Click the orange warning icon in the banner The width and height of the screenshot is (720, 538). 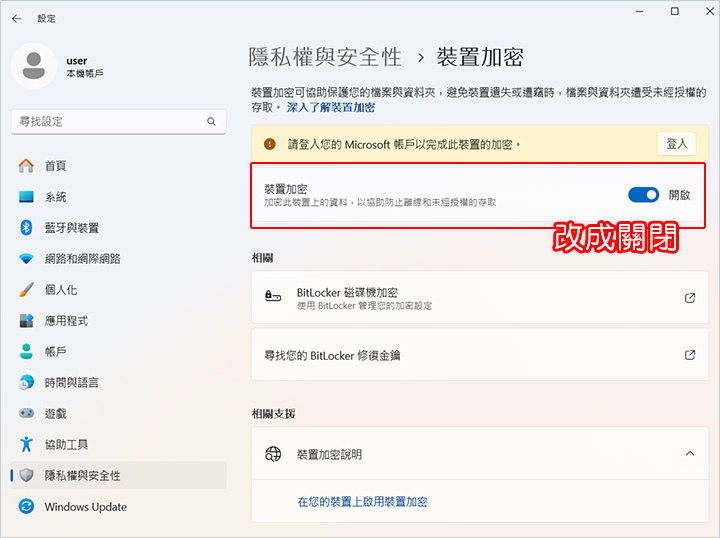[270, 144]
